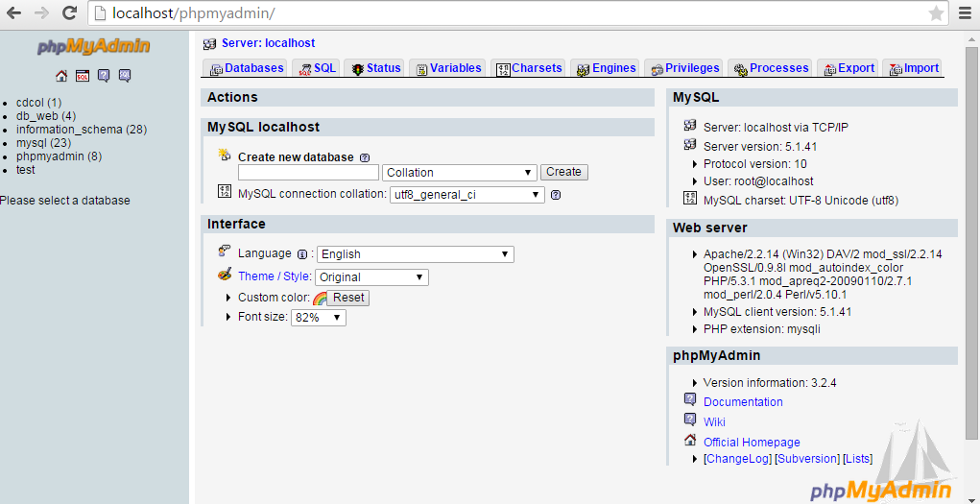
Task: Click 'Version information: 3.2.4' text
Action: 770,383
